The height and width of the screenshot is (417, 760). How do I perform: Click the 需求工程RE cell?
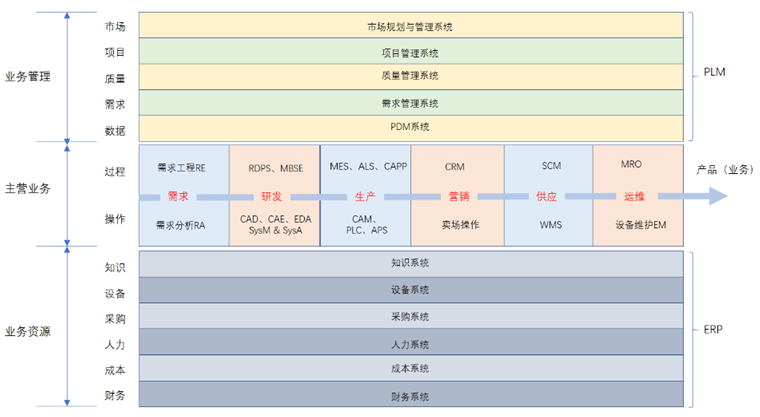181,166
